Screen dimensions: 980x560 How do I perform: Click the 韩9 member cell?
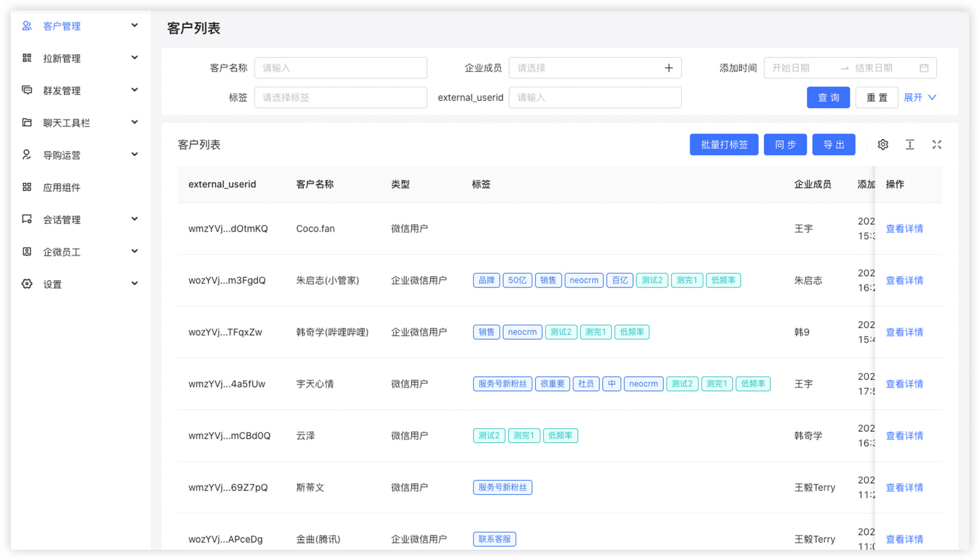[x=801, y=332]
